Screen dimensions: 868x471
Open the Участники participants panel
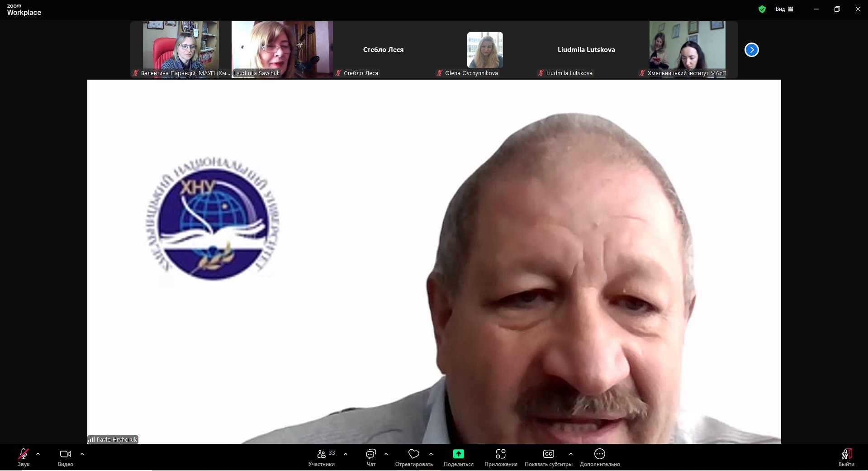coord(322,457)
